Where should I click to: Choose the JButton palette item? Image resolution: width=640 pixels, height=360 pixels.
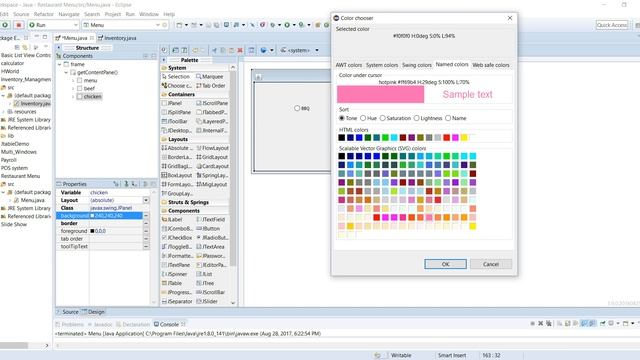(x=208, y=229)
